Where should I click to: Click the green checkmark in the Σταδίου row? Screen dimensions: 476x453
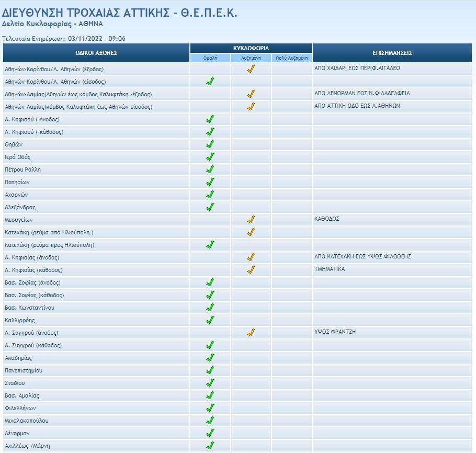(210, 383)
